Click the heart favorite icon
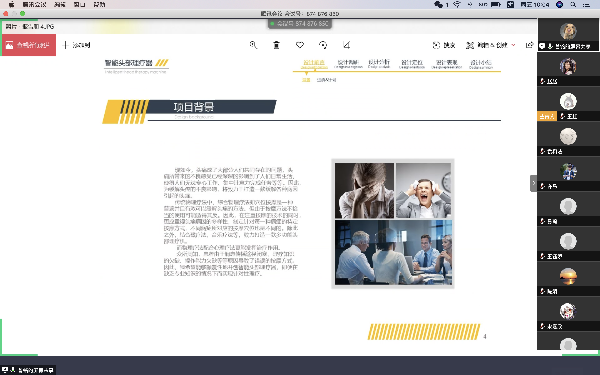The image size is (600, 375). [x=300, y=45]
